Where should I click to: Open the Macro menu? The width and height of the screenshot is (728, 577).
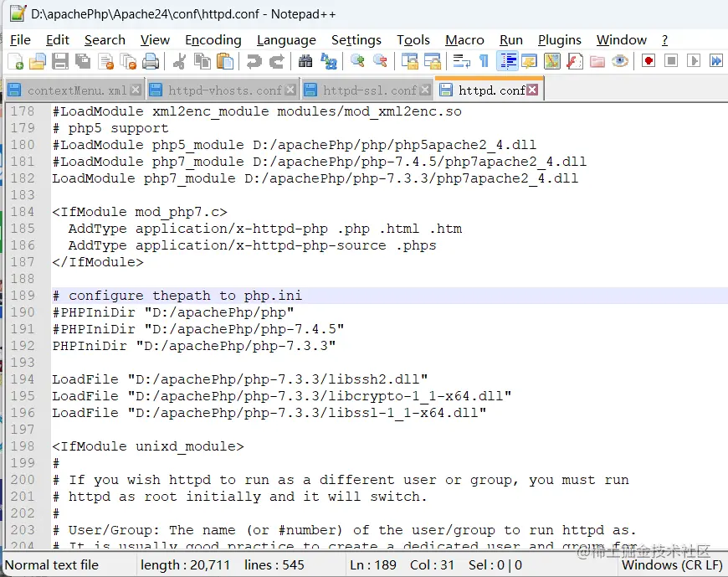coord(464,40)
